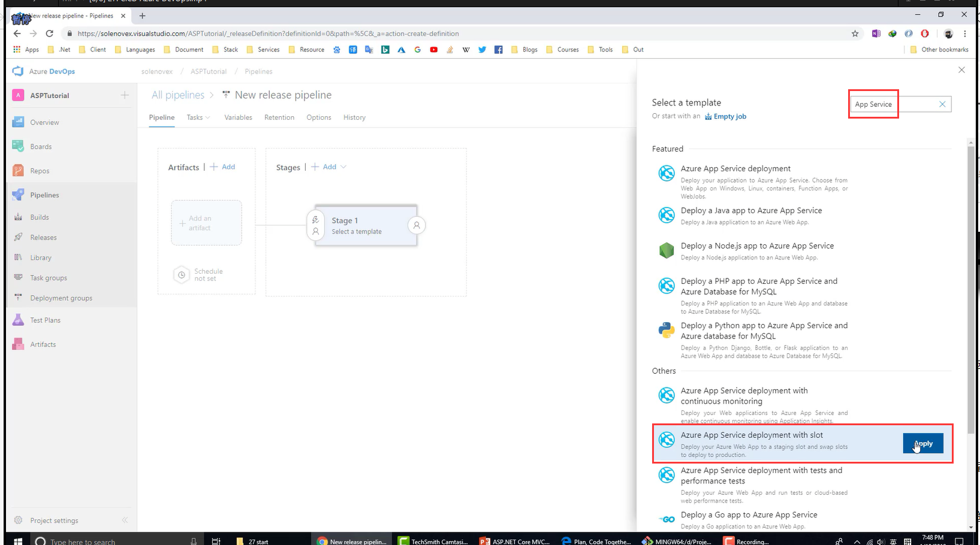Image resolution: width=980 pixels, height=545 pixels.
Task: Open Artifacts in the sidebar
Action: (43, 344)
